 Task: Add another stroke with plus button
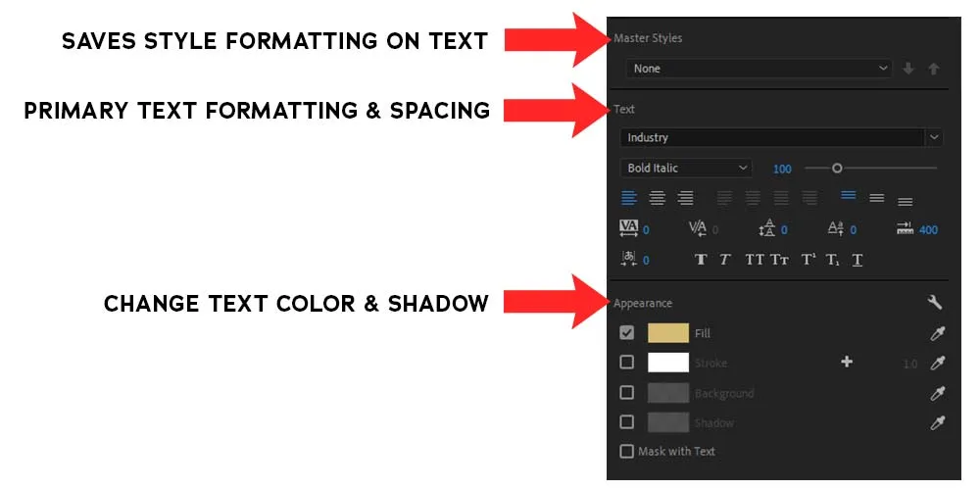click(847, 363)
